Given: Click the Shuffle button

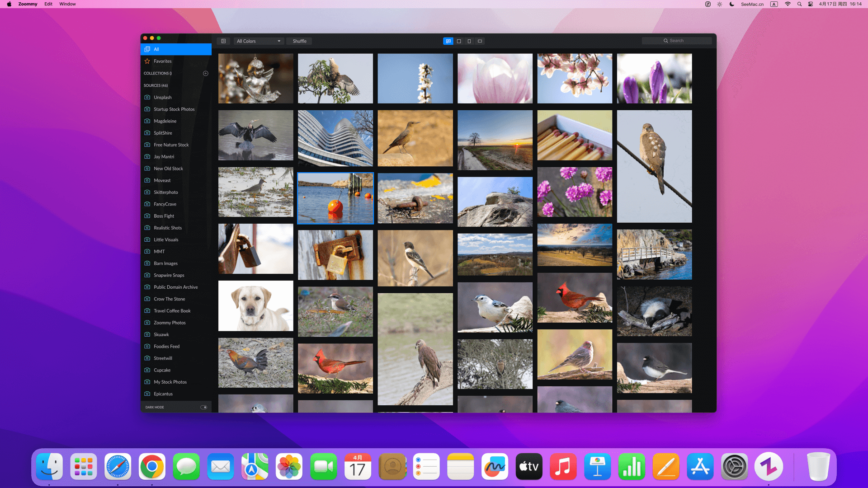Looking at the screenshot, I should [299, 41].
